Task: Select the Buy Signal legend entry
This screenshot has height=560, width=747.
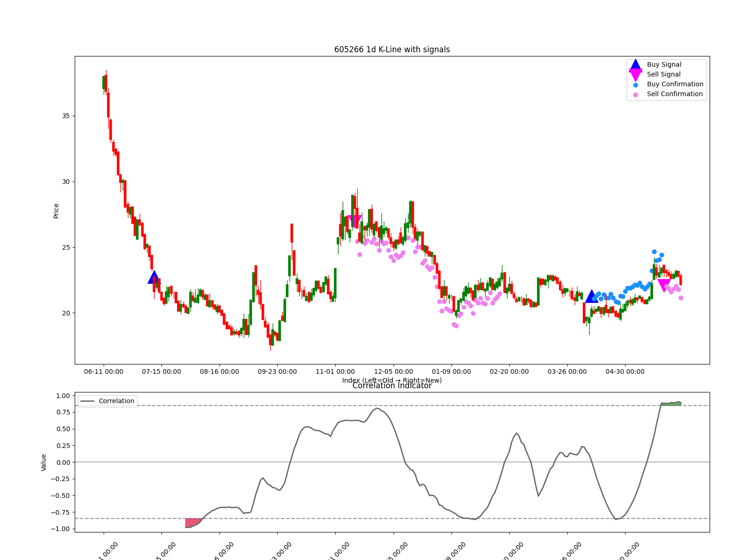Action: [664, 64]
